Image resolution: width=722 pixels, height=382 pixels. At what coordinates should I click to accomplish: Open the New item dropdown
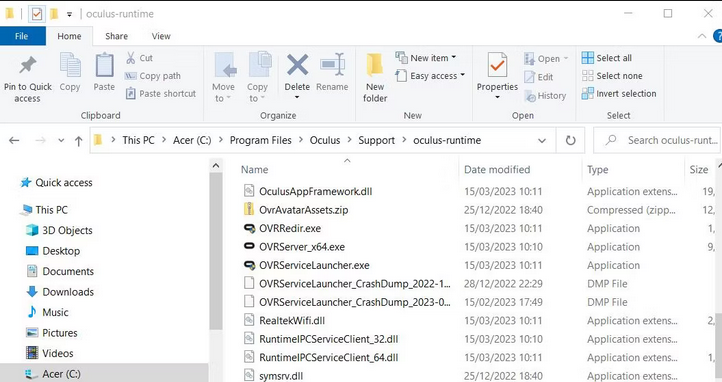pos(426,58)
